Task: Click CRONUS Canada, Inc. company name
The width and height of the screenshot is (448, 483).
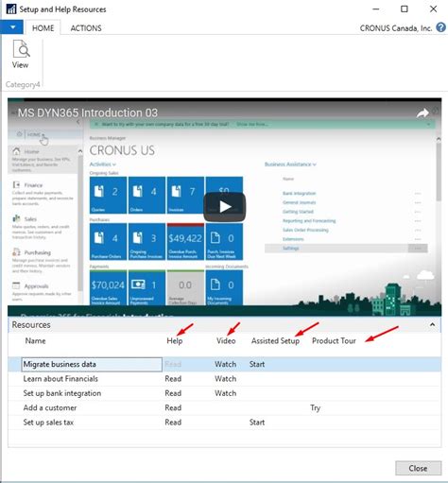Action: [396, 28]
